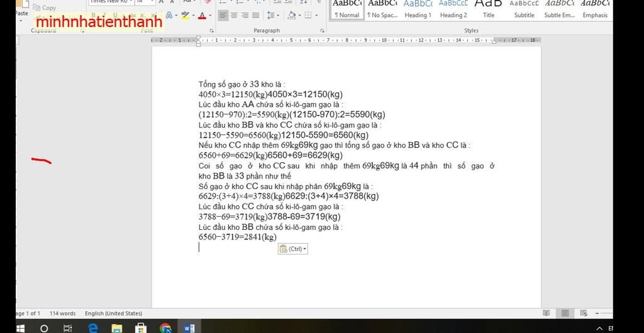Open word count showing 114 words
644x333 pixels.
62,314
